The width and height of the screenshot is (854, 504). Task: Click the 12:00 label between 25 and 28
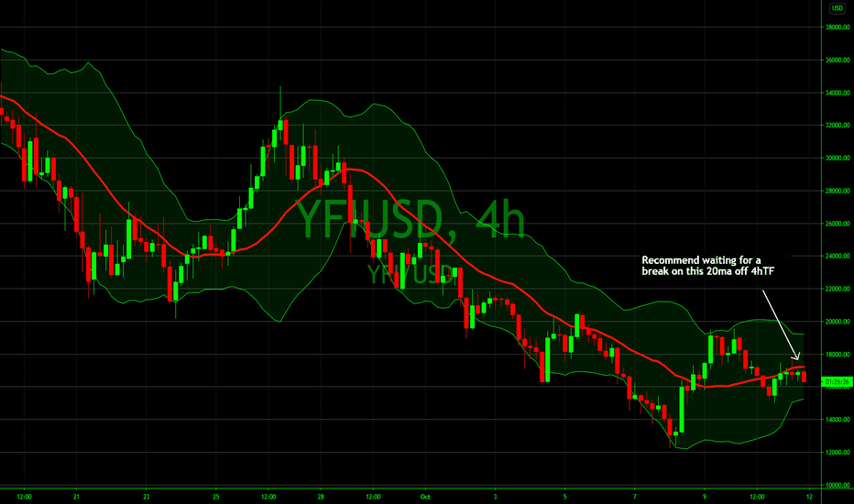268,497
